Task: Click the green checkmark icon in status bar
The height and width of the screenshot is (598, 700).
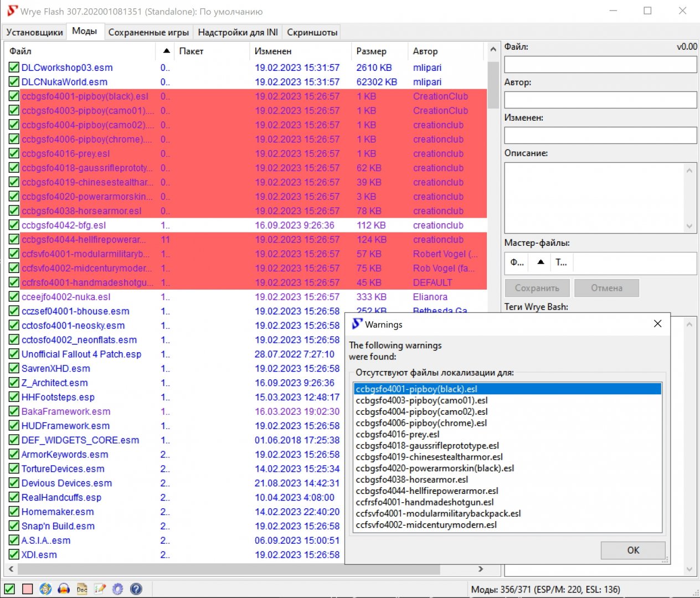Action: coord(9,589)
